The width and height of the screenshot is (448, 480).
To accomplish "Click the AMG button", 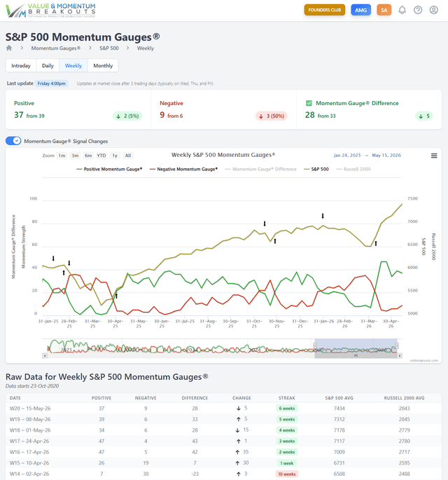I will click(360, 10).
